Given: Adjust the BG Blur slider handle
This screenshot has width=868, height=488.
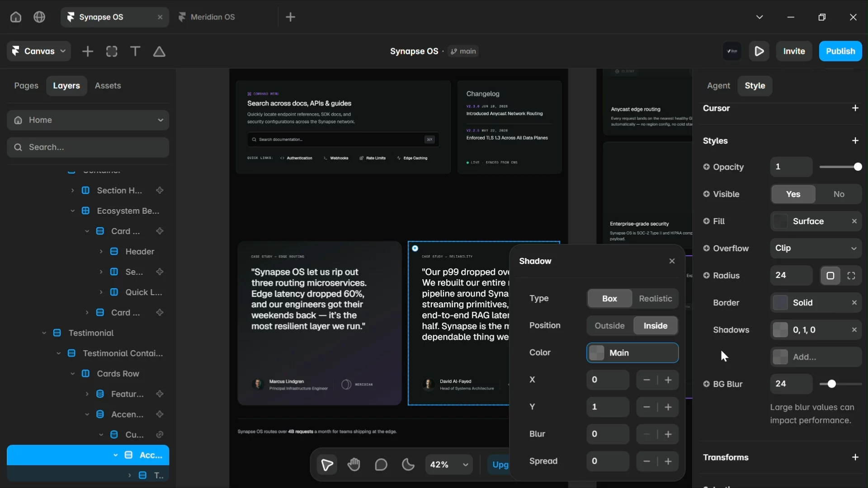Looking at the screenshot, I should point(831,384).
